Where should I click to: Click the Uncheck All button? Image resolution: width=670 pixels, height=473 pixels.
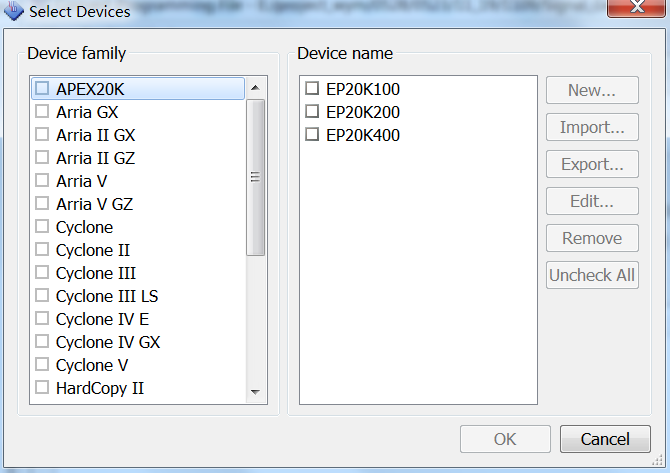[x=592, y=275]
